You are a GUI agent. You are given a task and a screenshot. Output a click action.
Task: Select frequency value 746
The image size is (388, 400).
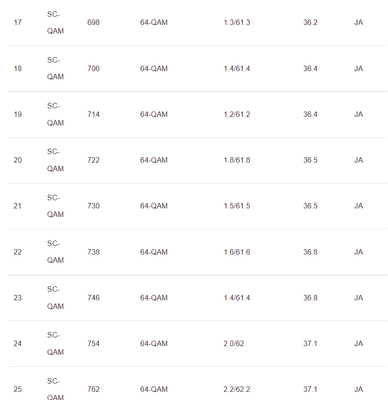[93, 298]
